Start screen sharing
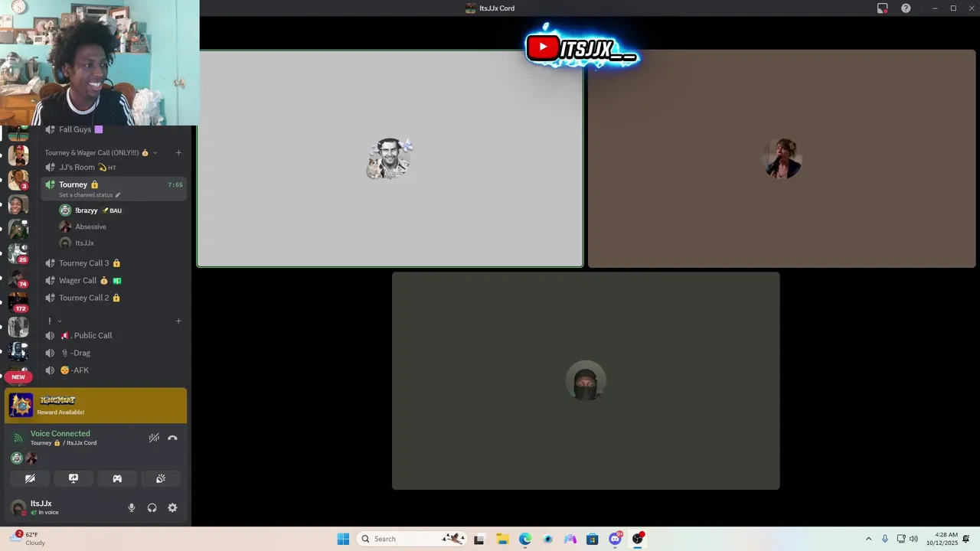980x551 pixels. click(73, 478)
